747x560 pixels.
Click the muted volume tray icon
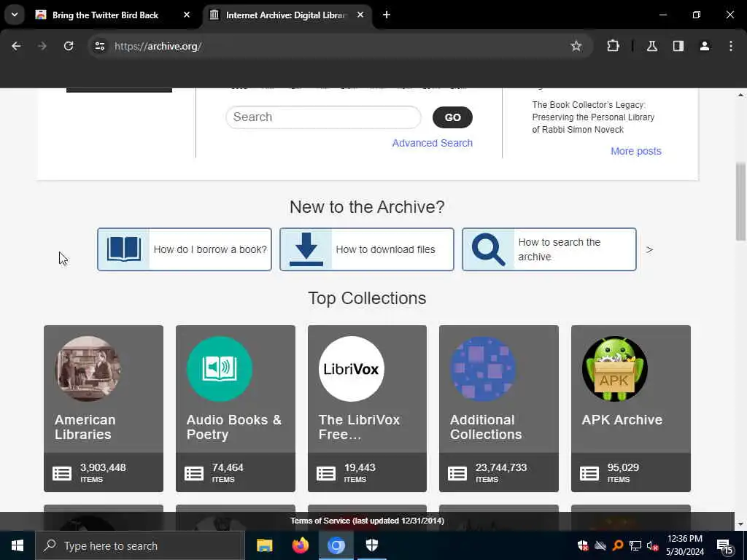pyautogui.click(x=652, y=545)
